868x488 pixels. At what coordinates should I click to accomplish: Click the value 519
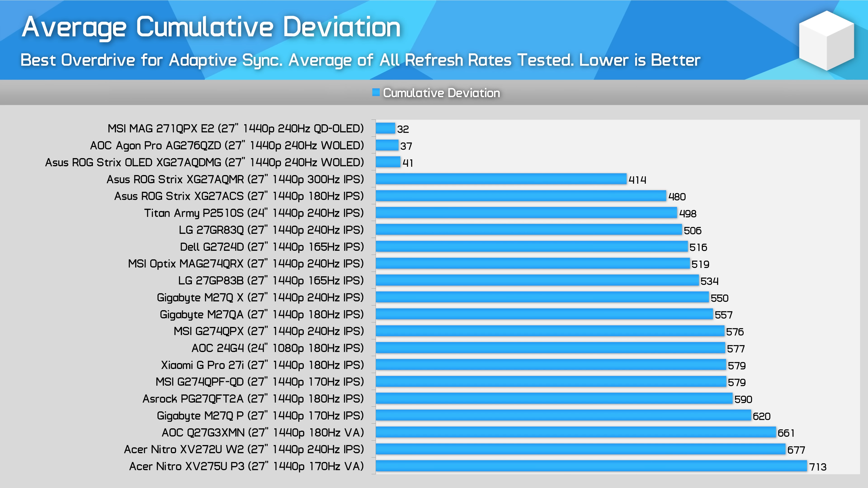pos(701,264)
